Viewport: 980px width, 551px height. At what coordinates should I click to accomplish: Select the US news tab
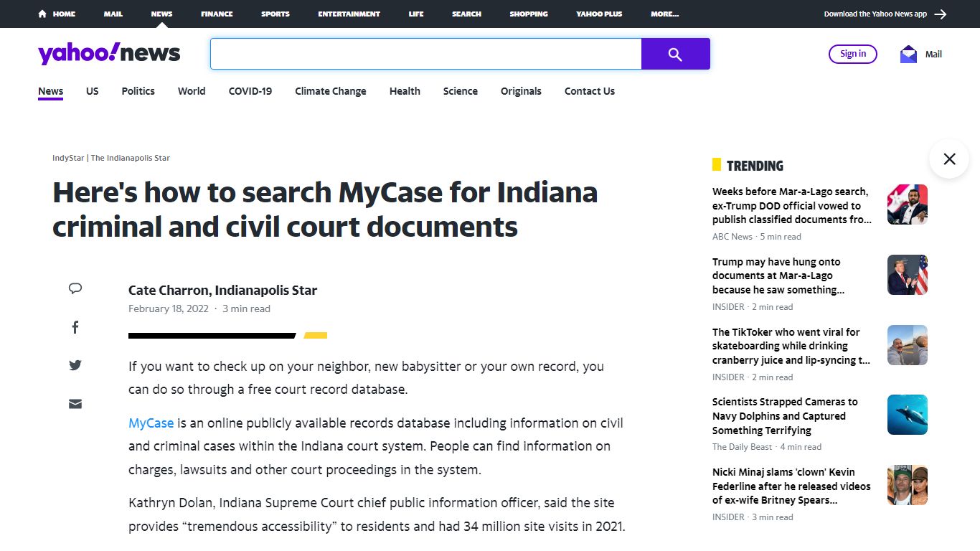tap(93, 91)
